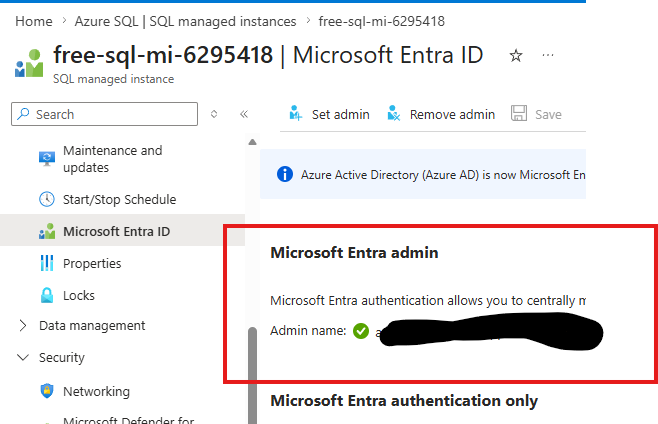Go to Home breadcrumb
Viewport: 658px width, 424px height.
pyautogui.click(x=34, y=21)
